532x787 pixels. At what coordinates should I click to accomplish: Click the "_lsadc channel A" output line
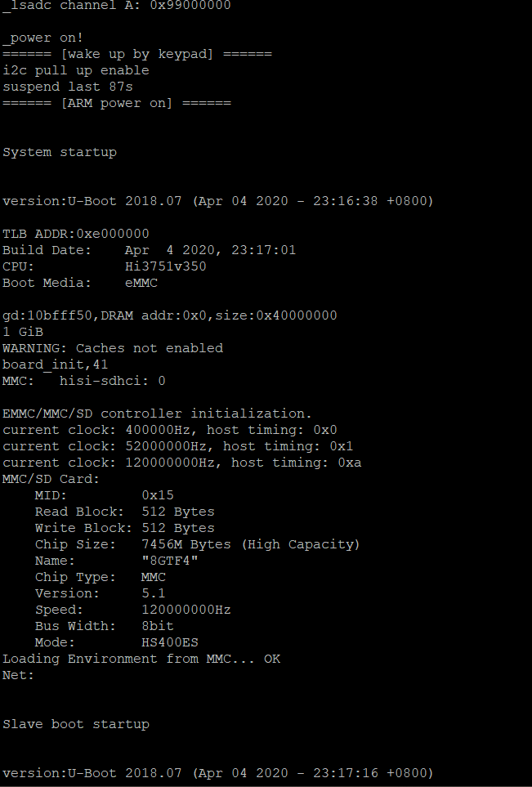click(117, 5)
